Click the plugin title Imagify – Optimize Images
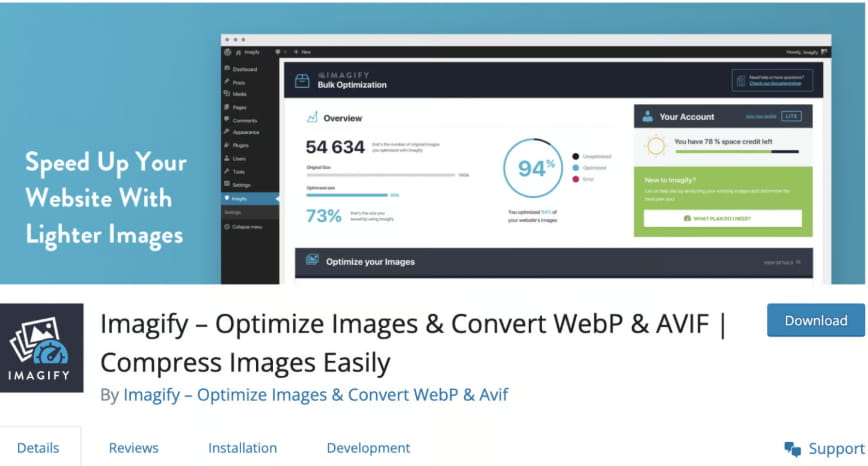This screenshot has width=868, height=466. [412, 343]
